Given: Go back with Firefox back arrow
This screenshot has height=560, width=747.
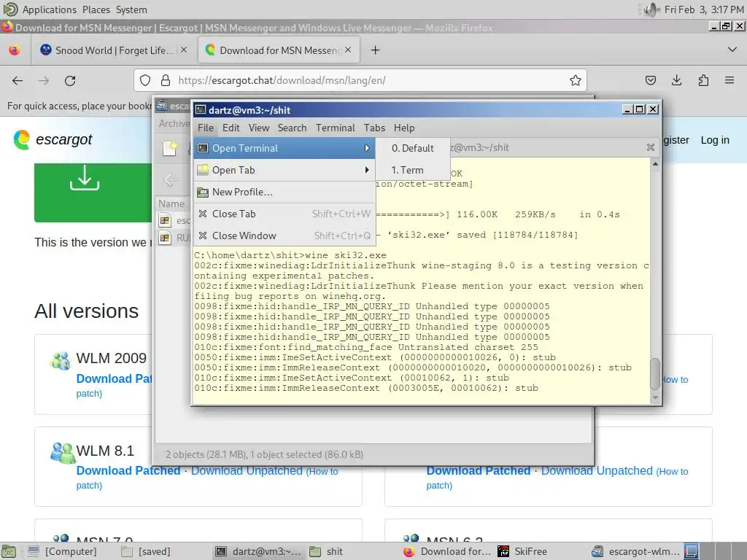Looking at the screenshot, I should pos(18,80).
